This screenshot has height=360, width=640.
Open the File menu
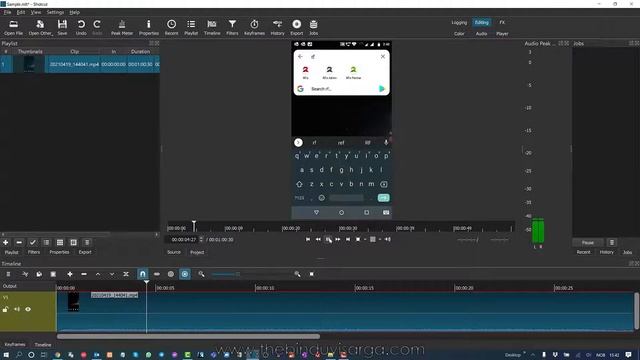(x=7, y=12)
